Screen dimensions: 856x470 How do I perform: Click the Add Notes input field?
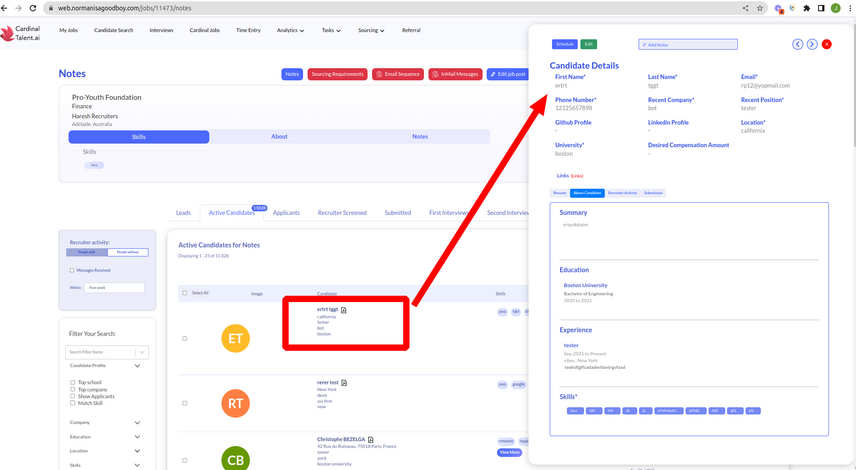pyautogui.click(x=688, y=44)
